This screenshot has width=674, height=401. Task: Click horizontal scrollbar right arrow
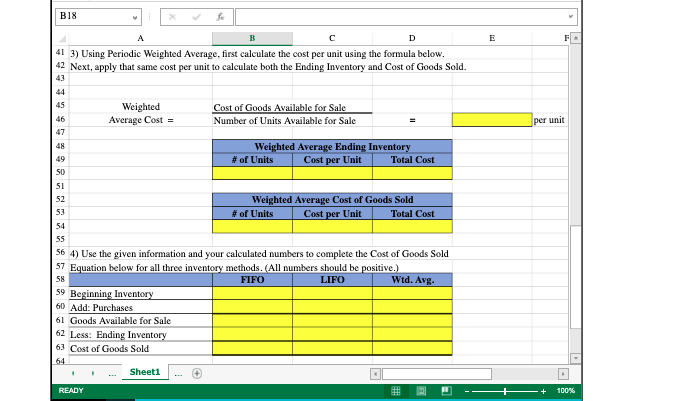coord(563,374)
